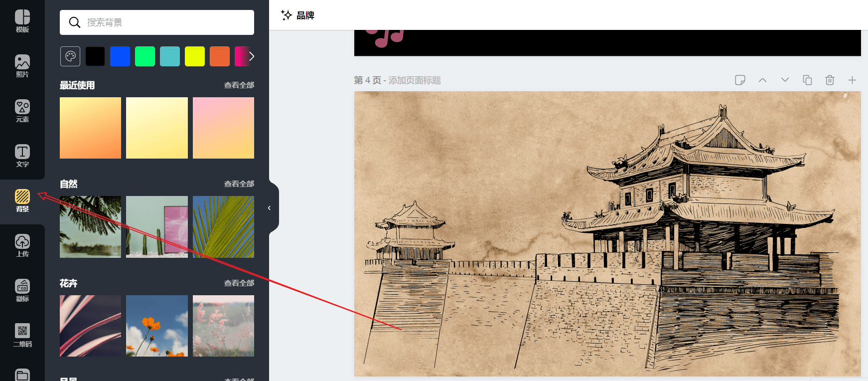Open the 元素 elements panel
This screenshot has height=381, width=868.
coord(22,111)
